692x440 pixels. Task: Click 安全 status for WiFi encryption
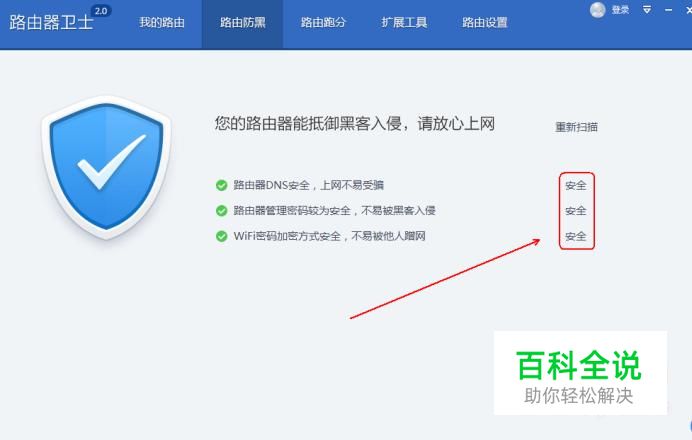point(576,237)
